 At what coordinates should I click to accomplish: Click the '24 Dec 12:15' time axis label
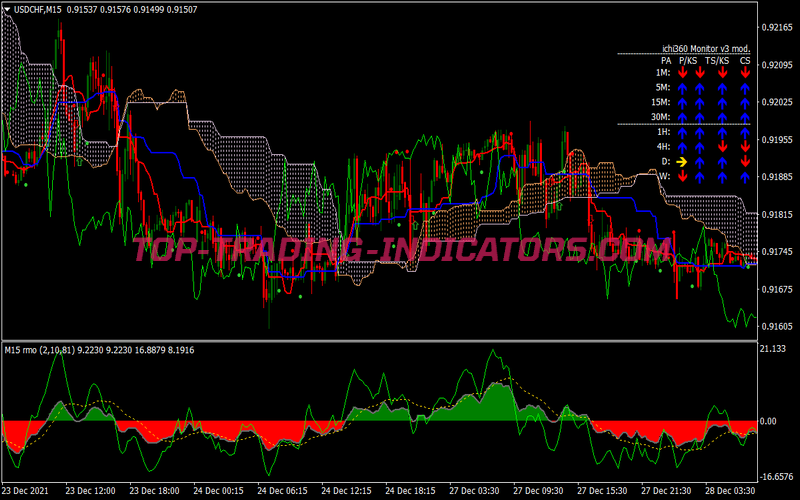(346, 491)
